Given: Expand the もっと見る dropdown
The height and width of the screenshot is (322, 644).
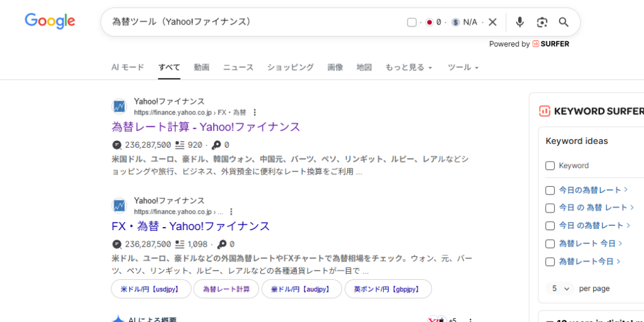Looking at the screenshot, I should pos(409,67).
